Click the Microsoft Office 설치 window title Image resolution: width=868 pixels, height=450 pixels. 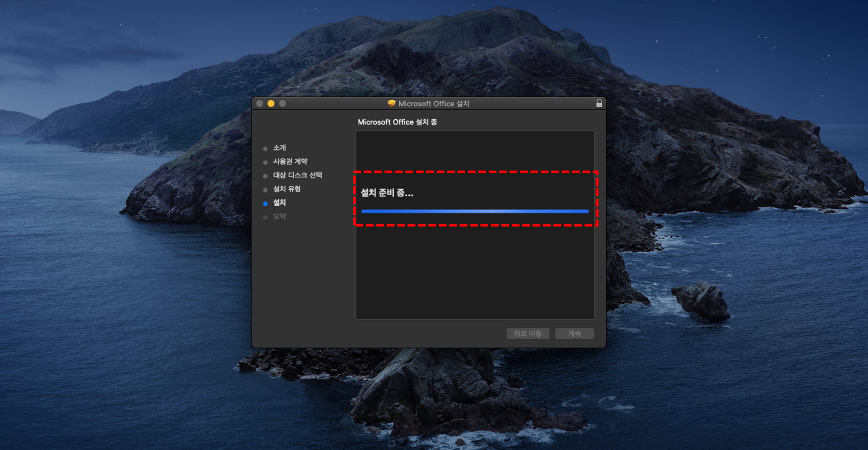pos(434,104)
